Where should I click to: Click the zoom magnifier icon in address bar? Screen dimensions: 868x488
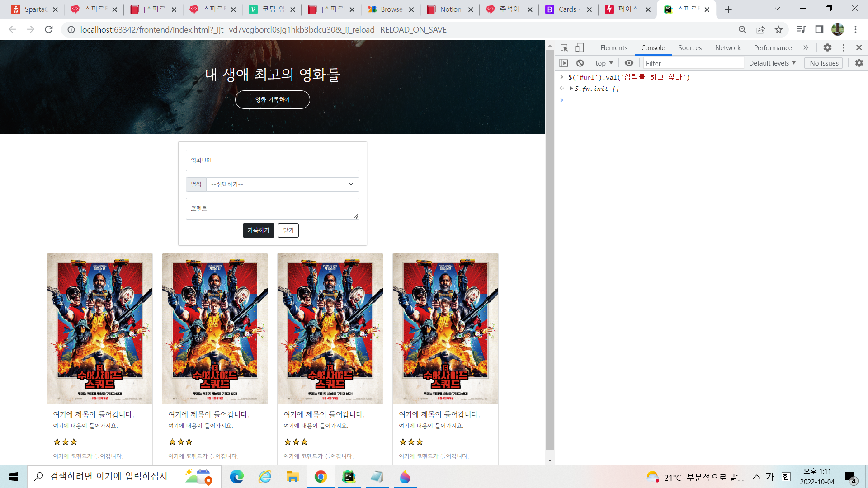coord(742,29)
